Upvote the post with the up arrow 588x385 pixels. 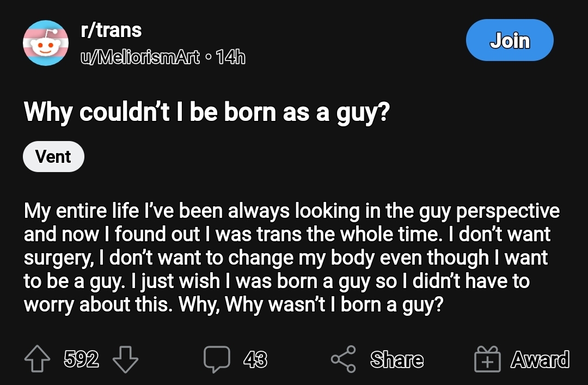tap(37, 359)
